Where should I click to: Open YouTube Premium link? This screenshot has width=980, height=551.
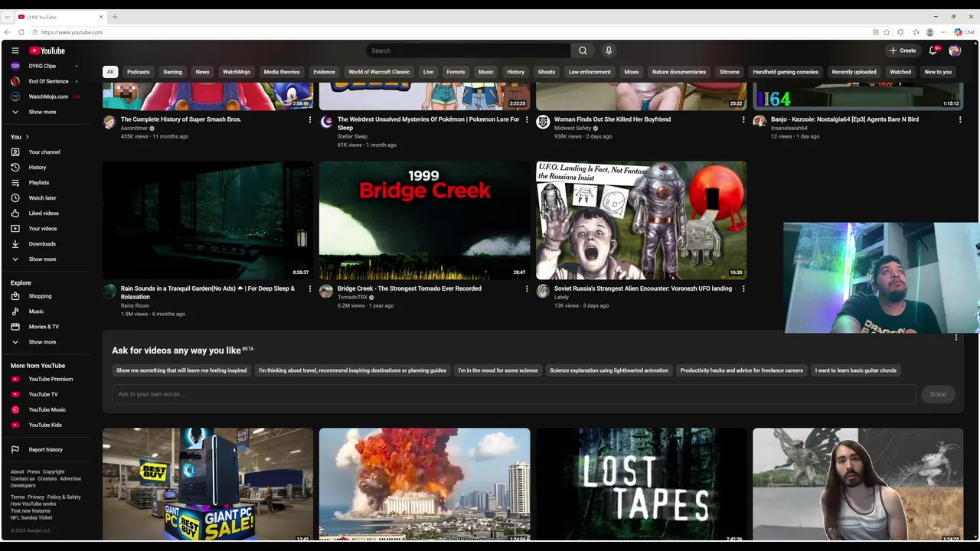pyautogui.click(x=51, y=379)
